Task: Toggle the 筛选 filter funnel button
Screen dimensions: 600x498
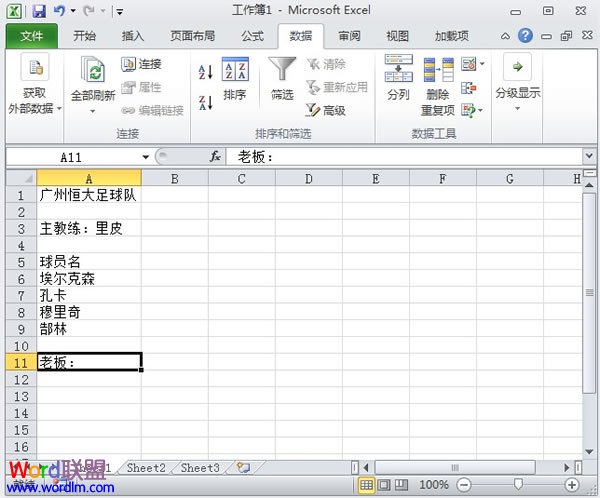Action: [282, 79]
